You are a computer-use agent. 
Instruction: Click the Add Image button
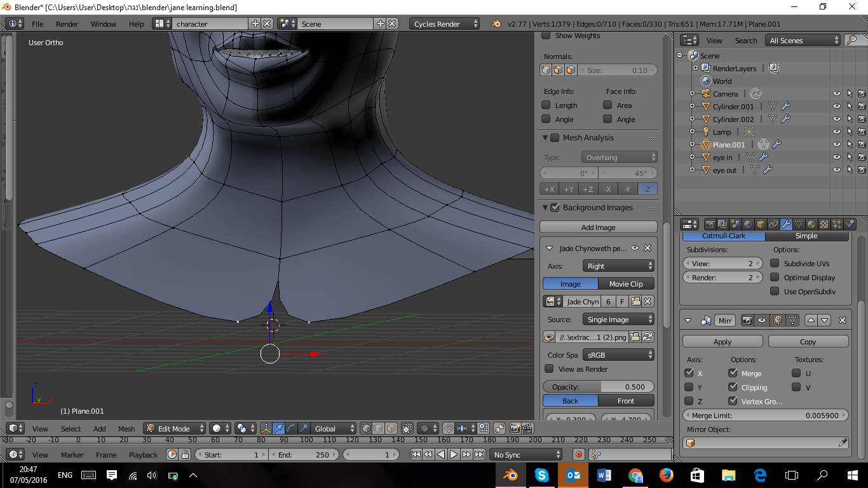click(598, 227)
